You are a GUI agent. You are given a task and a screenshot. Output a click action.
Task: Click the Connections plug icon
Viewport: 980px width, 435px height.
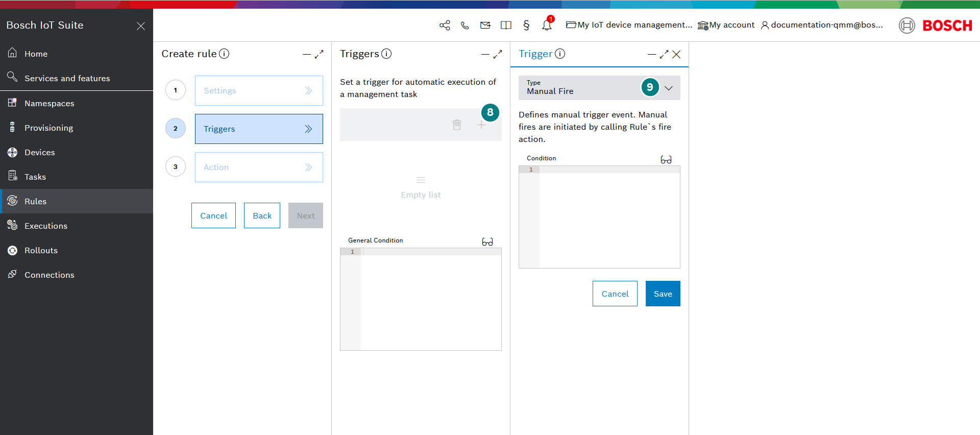pyautogui.click(x=12, y=274)
